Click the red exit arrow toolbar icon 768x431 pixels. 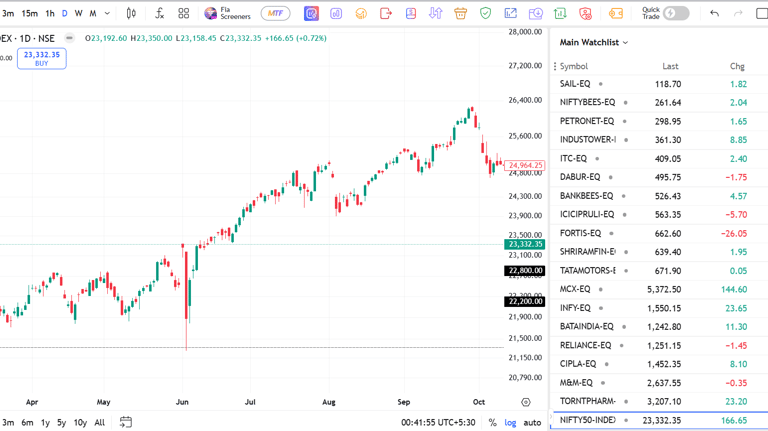click(386, 14)
